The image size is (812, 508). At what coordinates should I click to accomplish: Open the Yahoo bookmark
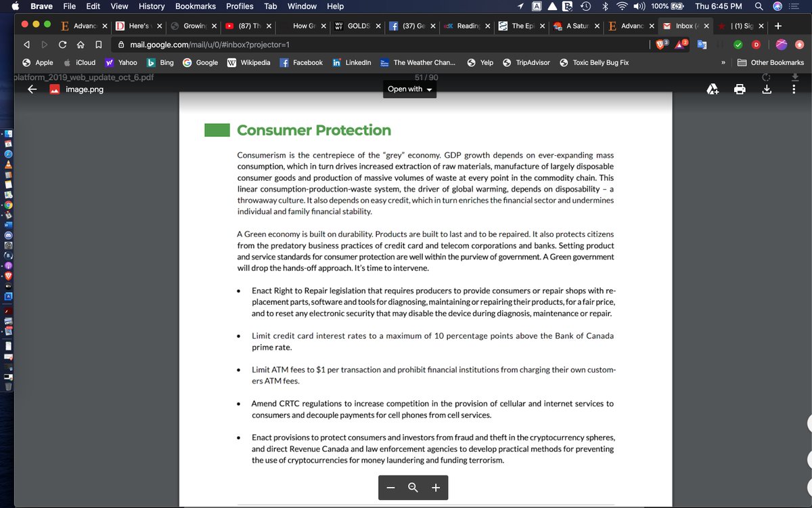point(121,62)
